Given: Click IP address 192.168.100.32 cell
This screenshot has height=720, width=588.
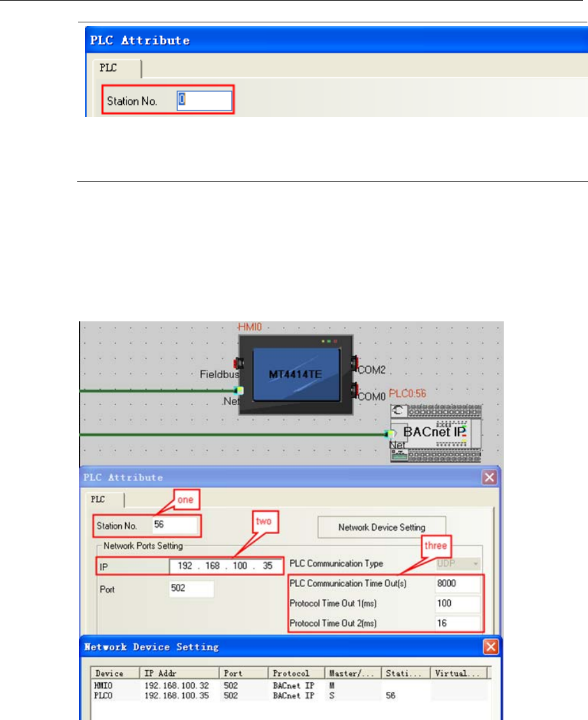Looking at the screenshot, I should click(177, 686).
